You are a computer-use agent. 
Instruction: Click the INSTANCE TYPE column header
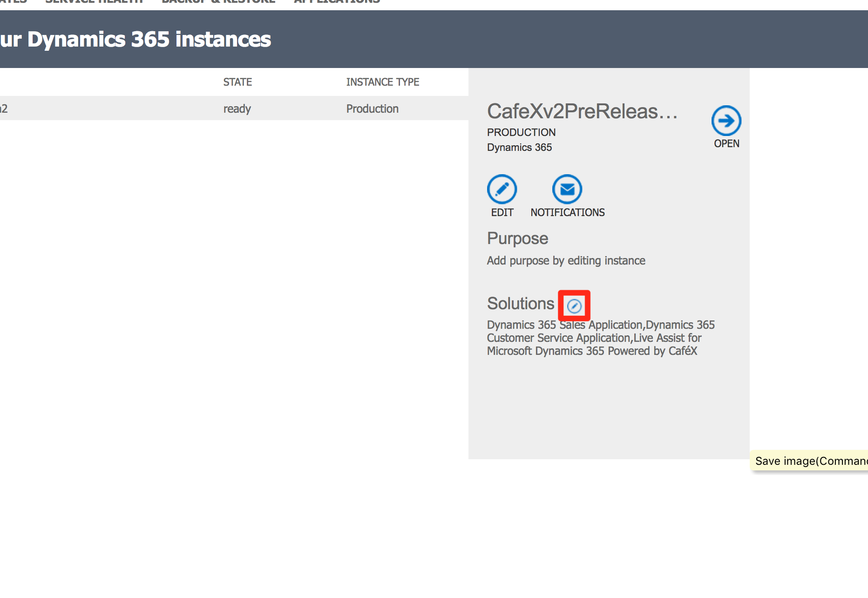[382, 82]
